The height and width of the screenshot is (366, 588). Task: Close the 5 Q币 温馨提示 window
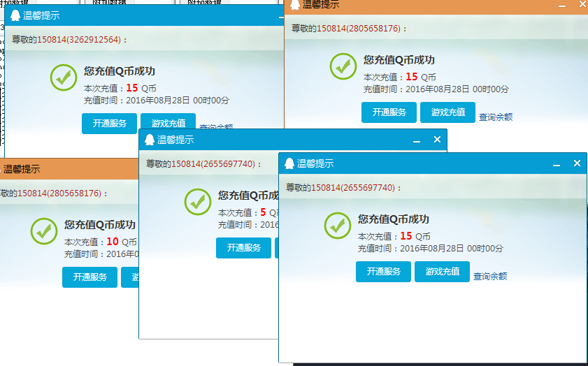pos(437,140)
